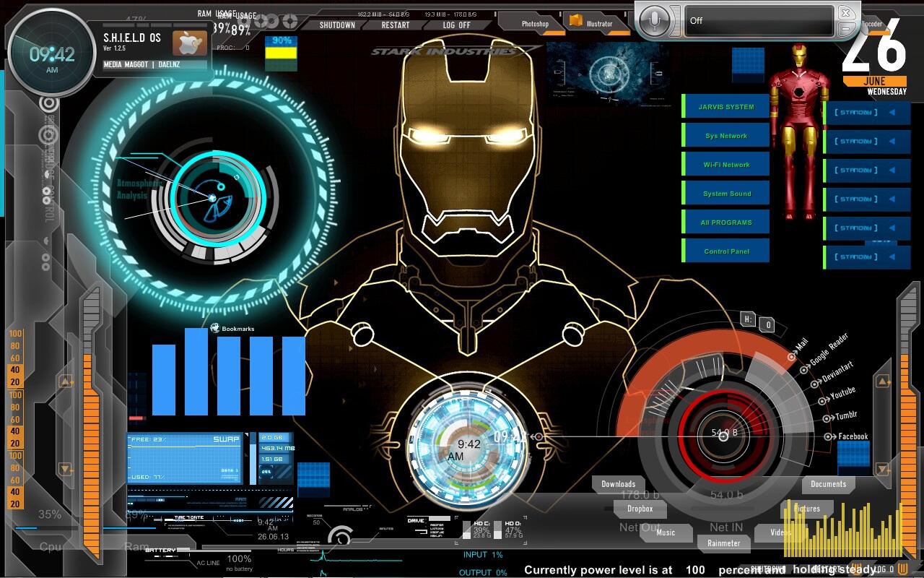Launch Illustrator from the top launcher label
The height and width of the screenshot is (578, 924).
(599, 24)
